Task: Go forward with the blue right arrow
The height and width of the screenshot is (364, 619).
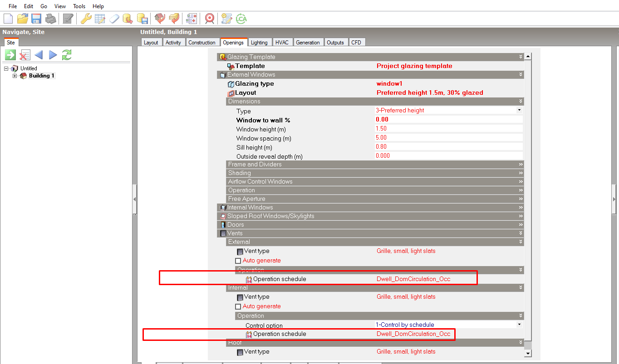Action: tap(53, 55)
